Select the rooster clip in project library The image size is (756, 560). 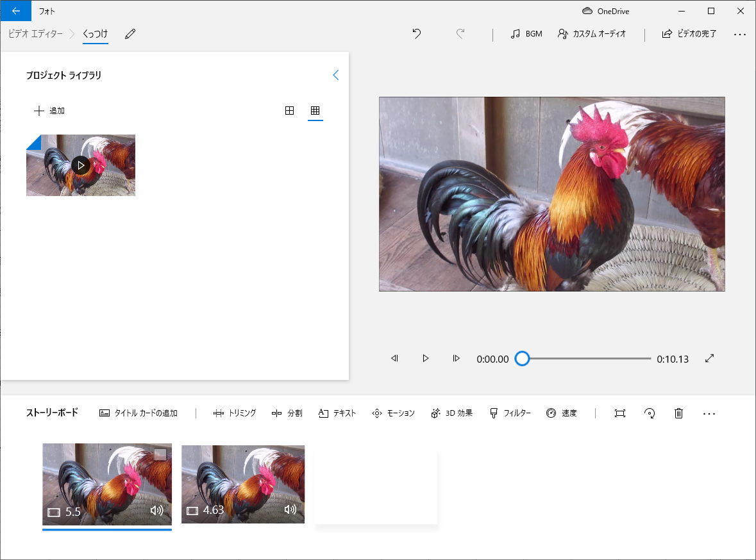[81, 165]
